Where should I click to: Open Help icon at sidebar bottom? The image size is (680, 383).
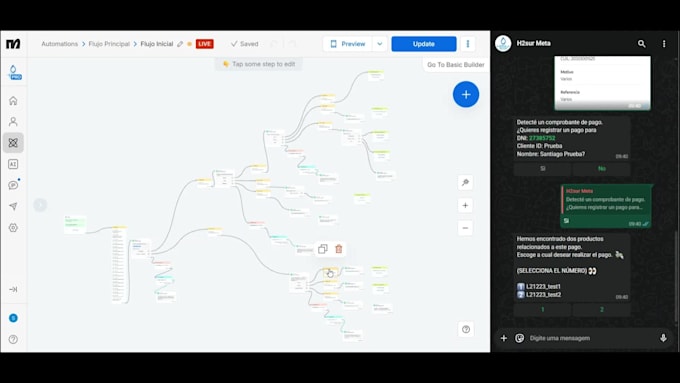point(13,339)
